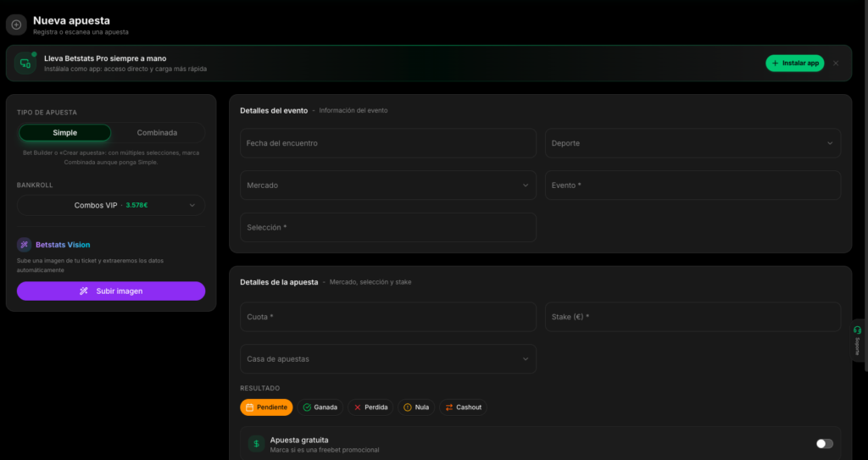This screenshot has width=868, height=460.
Task: Click the Stake (€) input field
Action: point(693,317)
